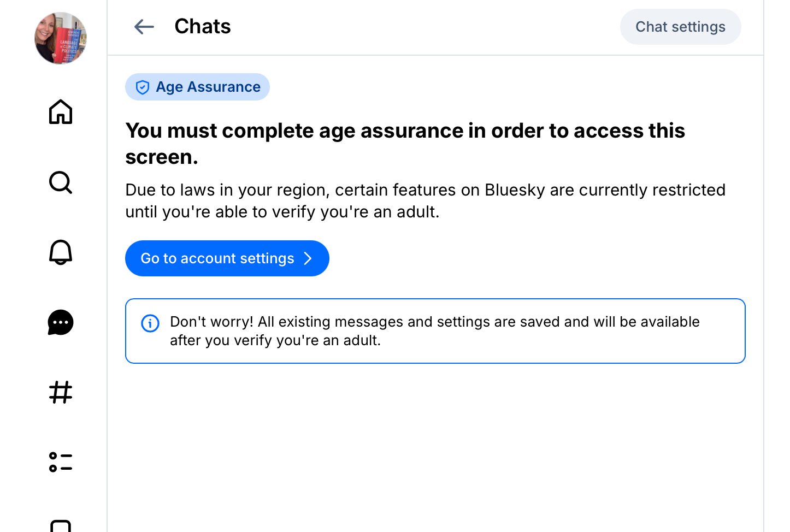Open Notifications bell icon
This screenshot has width=790, height=532.
(x=61, y=252)
